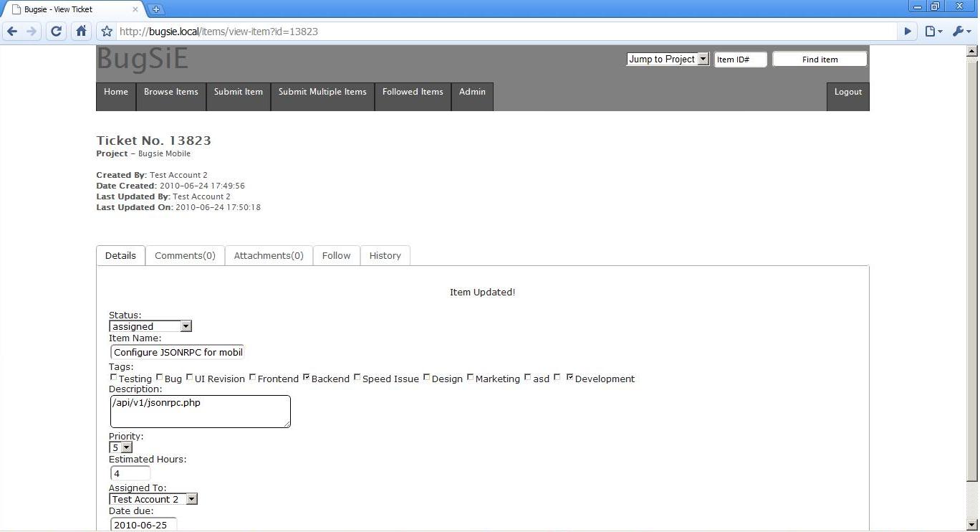The width and height of the screenshot is (980, 532).
Task: Check the Design tag
Action: coord(427,378)
